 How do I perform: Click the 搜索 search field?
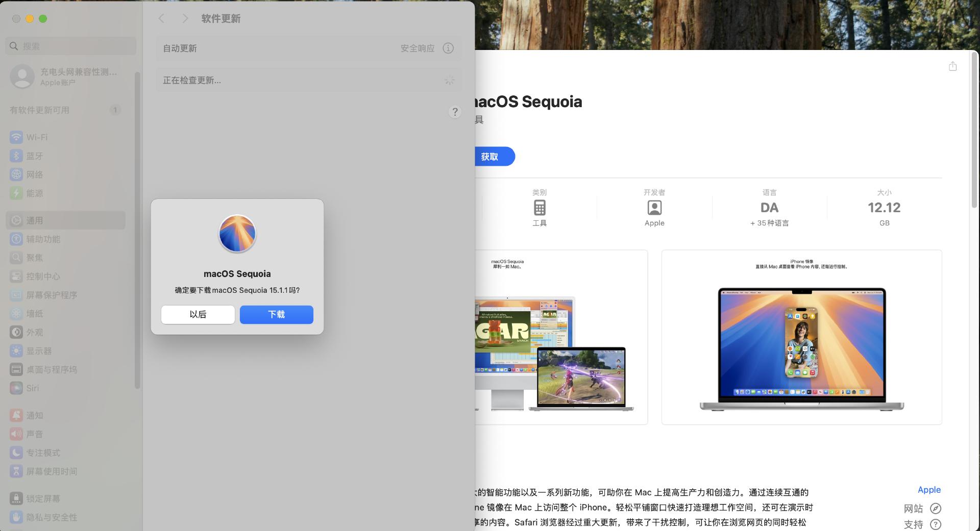(x=70, y=45)
